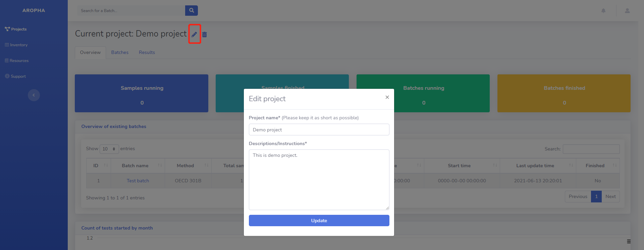Open the Test batch link
Viewport: 644px width, 250px height.
(x=138, y=181)
